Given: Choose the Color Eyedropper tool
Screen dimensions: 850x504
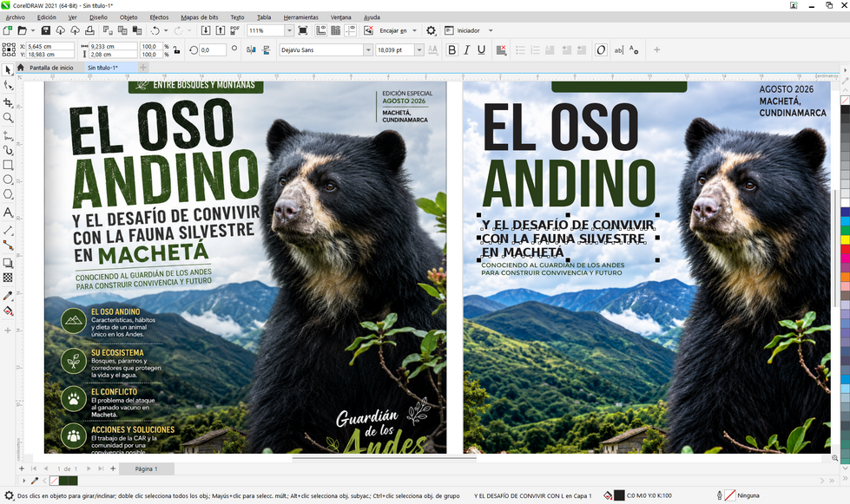Looking at the screenshot, I should tap(8, 296).
